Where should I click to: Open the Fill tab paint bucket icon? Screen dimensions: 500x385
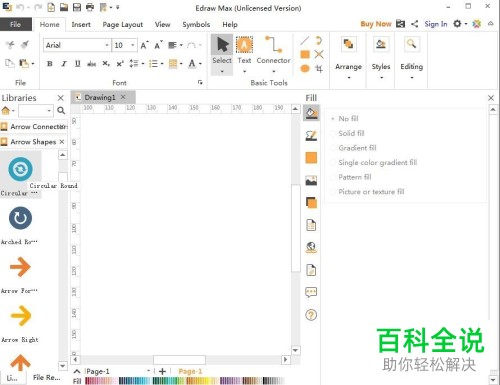(311, 113)
